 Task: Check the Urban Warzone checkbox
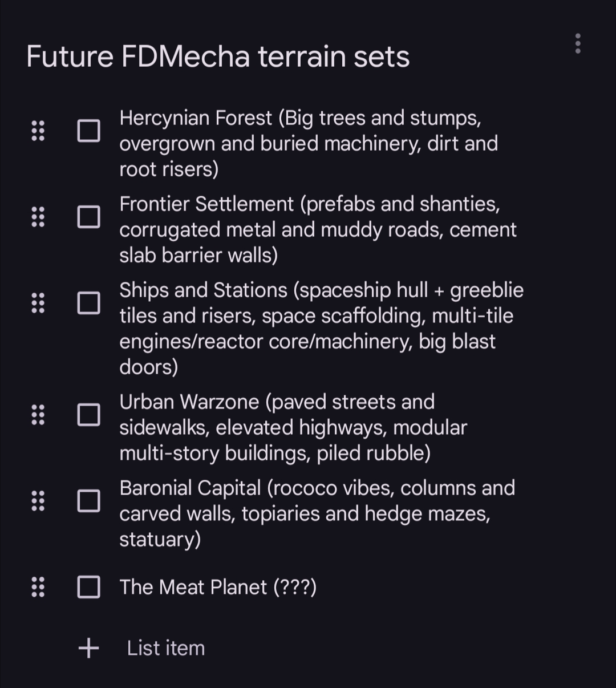tap(88, 415)
